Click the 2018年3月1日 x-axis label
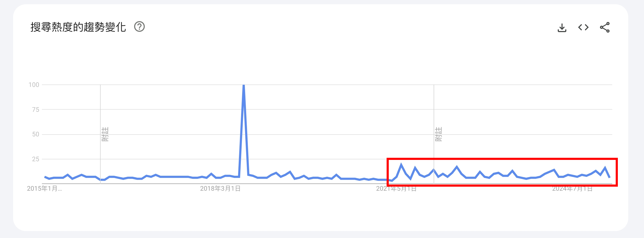This screenshot has width=644, height=238. (220, 189)
